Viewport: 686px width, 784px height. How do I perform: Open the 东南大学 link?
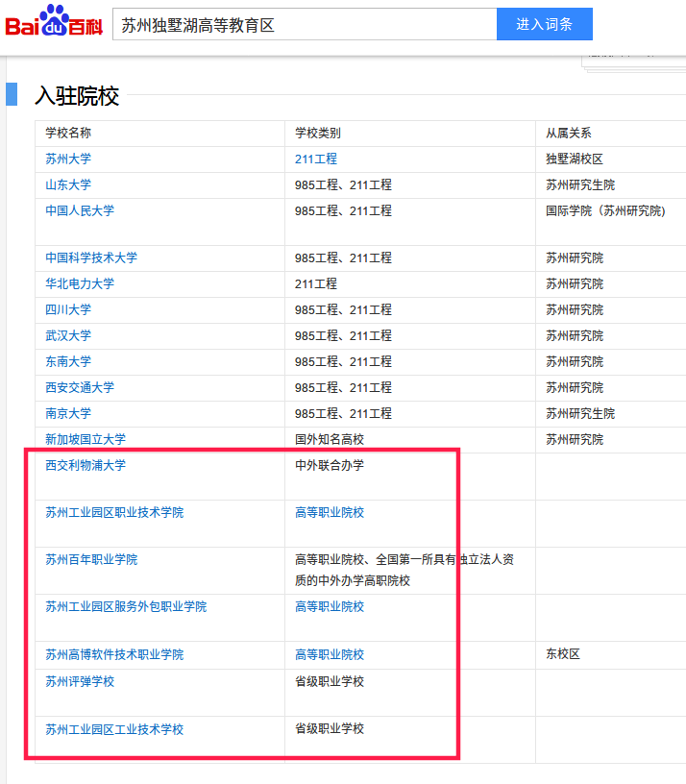pos(68,361)
